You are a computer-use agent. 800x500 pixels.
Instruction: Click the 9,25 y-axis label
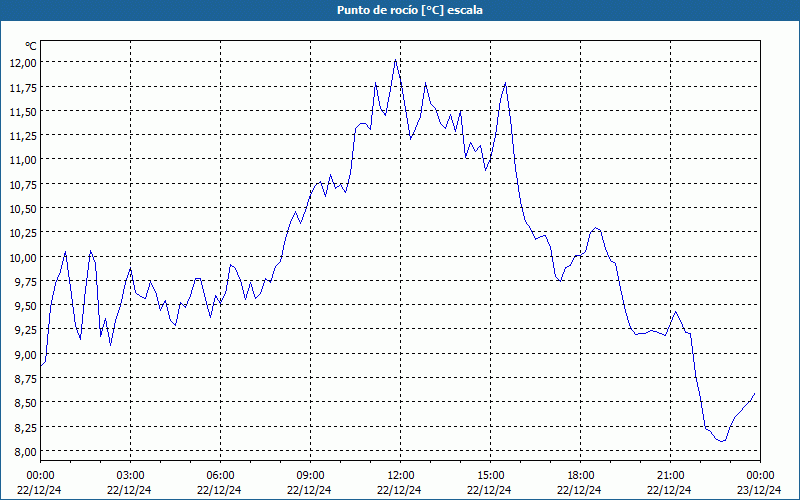[26, 330]
